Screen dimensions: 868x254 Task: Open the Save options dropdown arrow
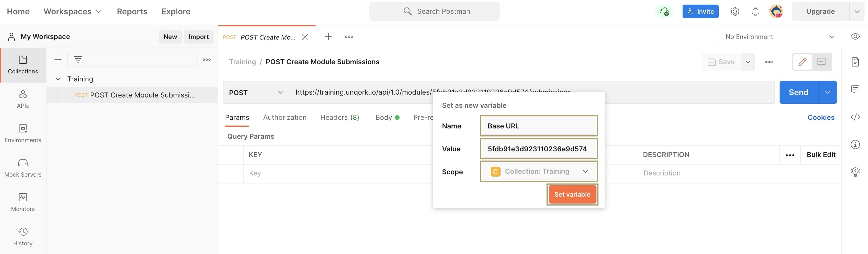pos(748,62)
